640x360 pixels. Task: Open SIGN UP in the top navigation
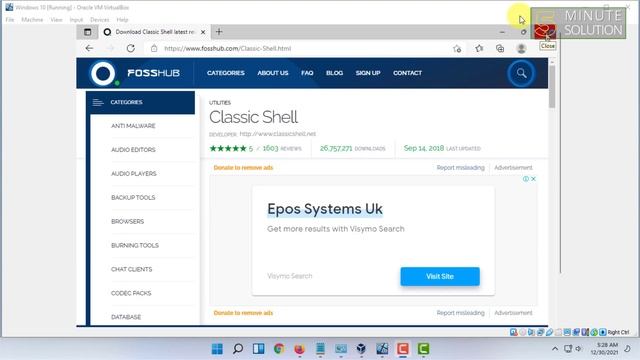(x=368, y=73)
